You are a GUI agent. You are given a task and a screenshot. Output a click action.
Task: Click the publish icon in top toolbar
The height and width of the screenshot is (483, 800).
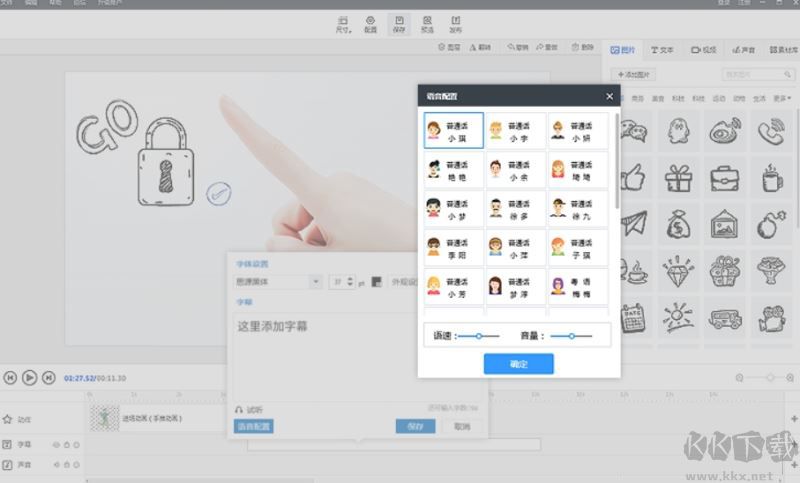pyautogui.click(x=456, y=24)
